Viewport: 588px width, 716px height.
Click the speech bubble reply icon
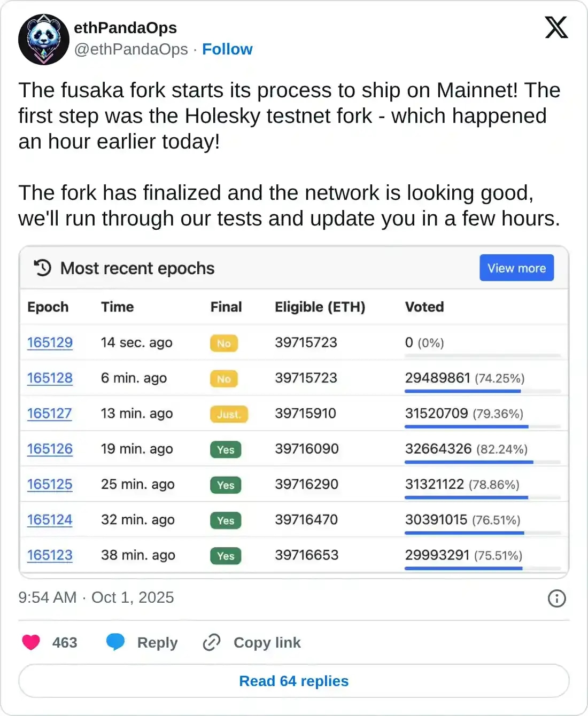(x=115, y=642)
